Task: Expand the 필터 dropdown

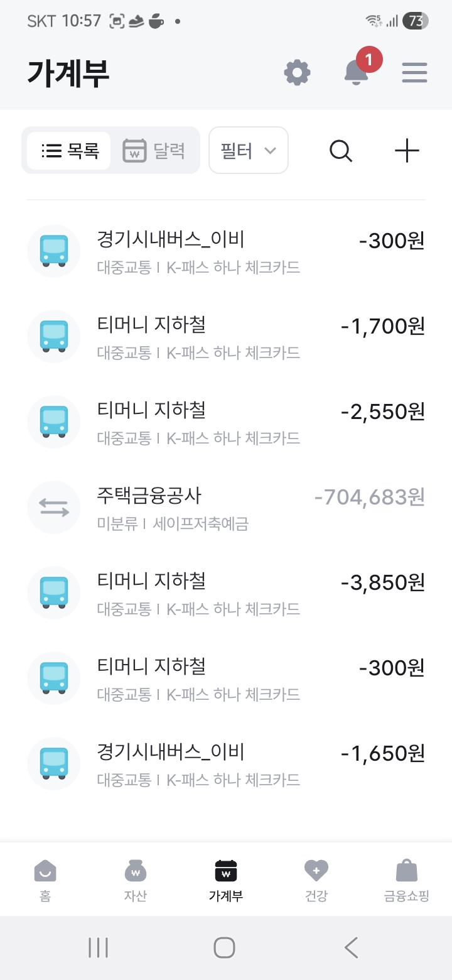Action: click(x=248, y=151)
